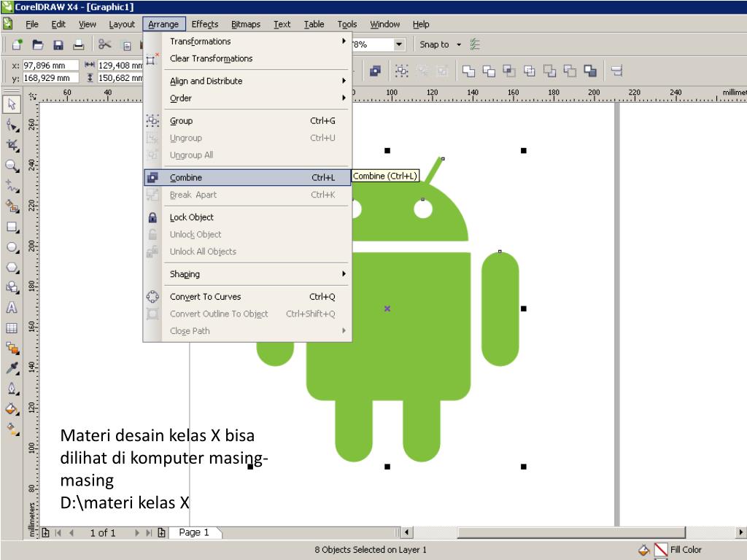The image size is (747, 560).
Task: Click the add page button before page navigator
Action: pyautogui.click(x=46, y=532)
